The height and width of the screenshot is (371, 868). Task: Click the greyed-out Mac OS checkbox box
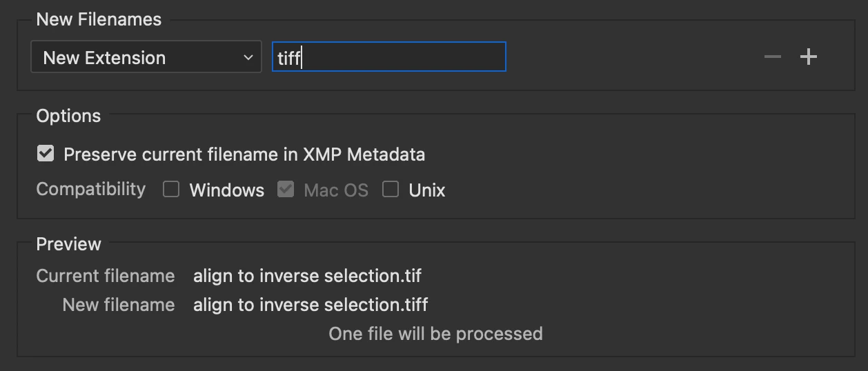(x=286, y=189)
